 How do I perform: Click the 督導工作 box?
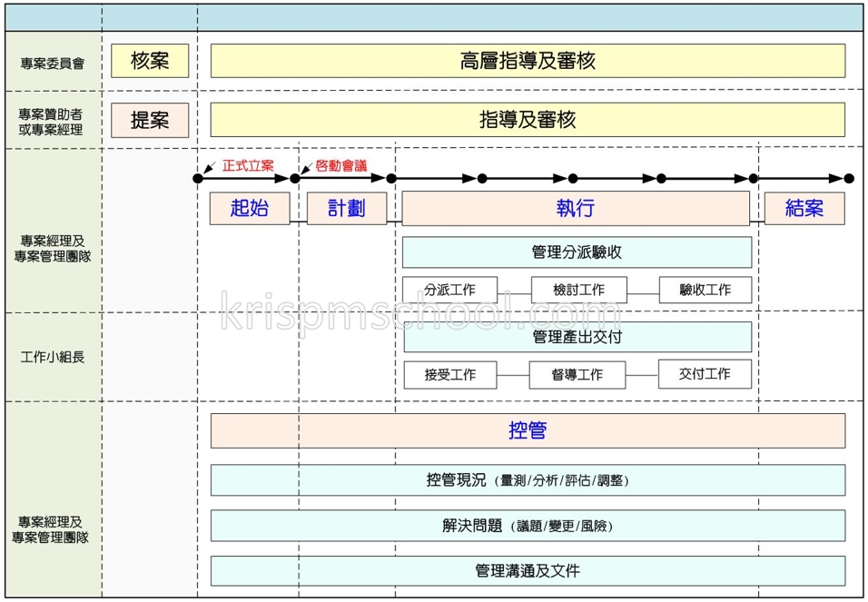click(577, 374)
